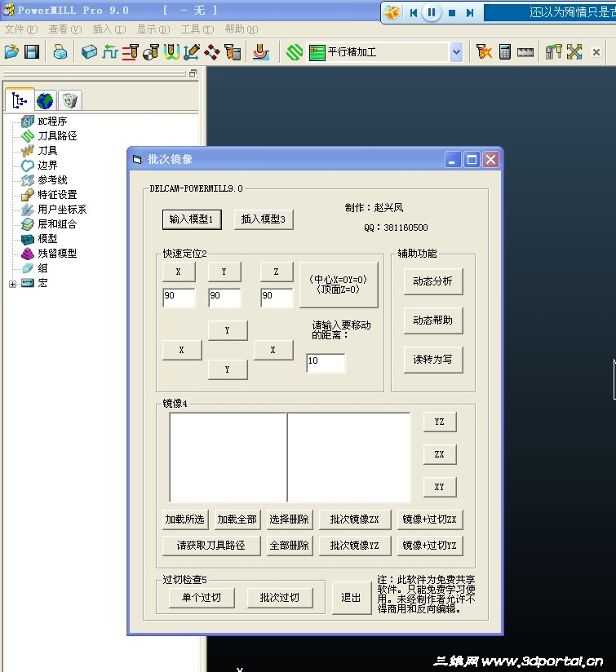Screen dimensions: 616x672
Task: Skip to previous track in media player
Action: tap(413, 13)
